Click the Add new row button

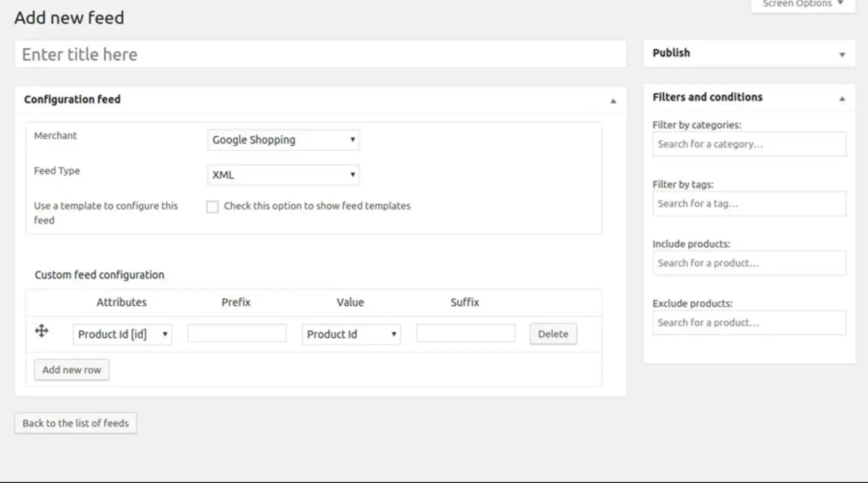pos(71,370)
